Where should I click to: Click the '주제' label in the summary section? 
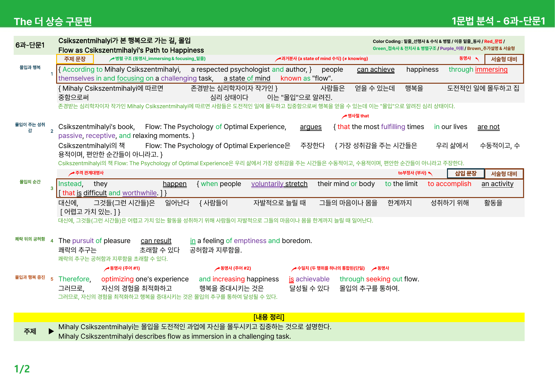coord(30,331)
